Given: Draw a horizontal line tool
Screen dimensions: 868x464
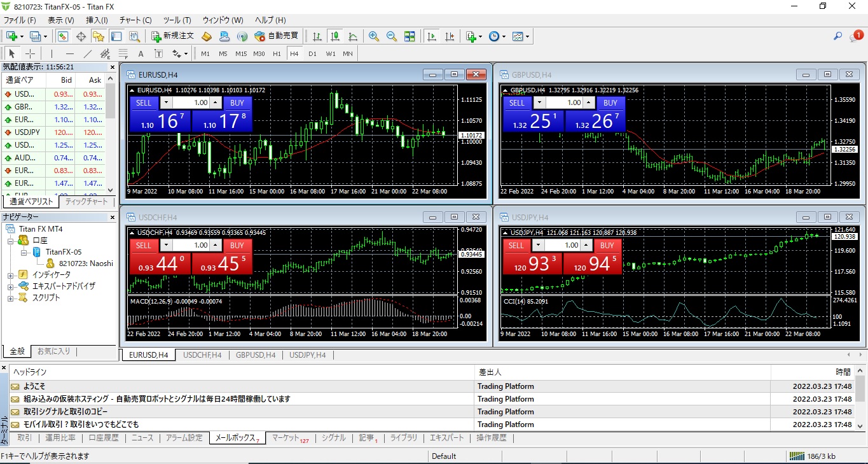Looking at the screenshot, I should (x=70, y=53).
